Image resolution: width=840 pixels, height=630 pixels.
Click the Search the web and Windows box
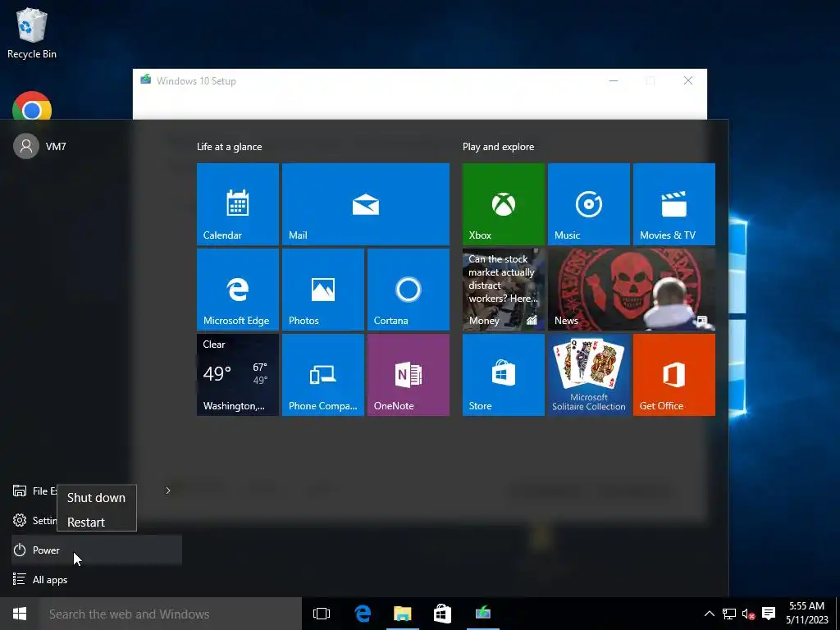coord(171,614)
